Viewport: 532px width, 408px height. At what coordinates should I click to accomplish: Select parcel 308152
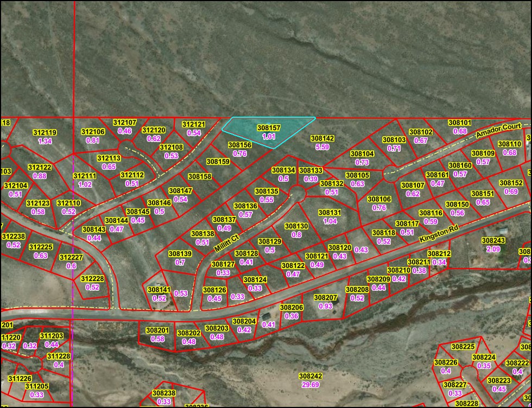(511, 183)
